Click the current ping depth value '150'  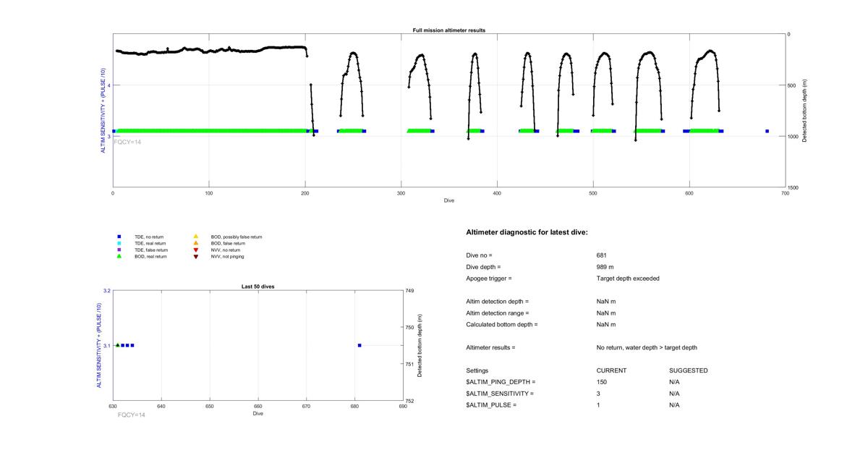(x=602, y=382)
